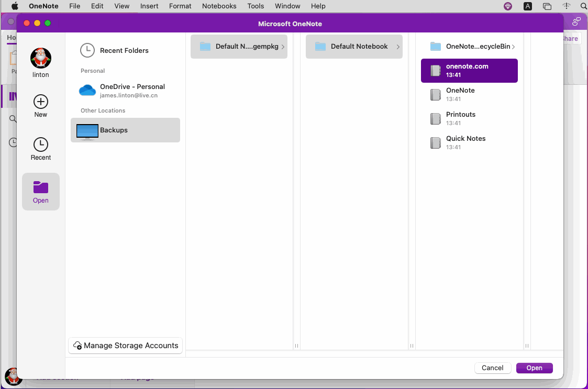Viewport: 588px width, 389px height.
Task: Expand the OneNote...ecycleBin folder chevron
Action: (x=513, y=47)
